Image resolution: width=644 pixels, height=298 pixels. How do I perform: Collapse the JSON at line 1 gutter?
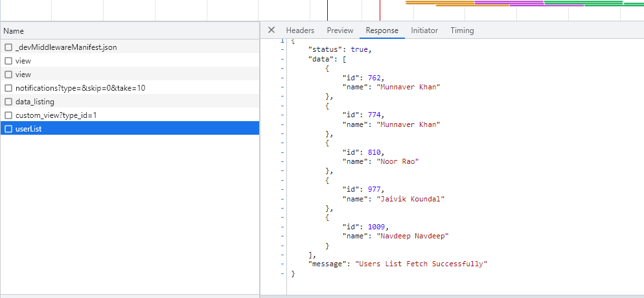282,41
